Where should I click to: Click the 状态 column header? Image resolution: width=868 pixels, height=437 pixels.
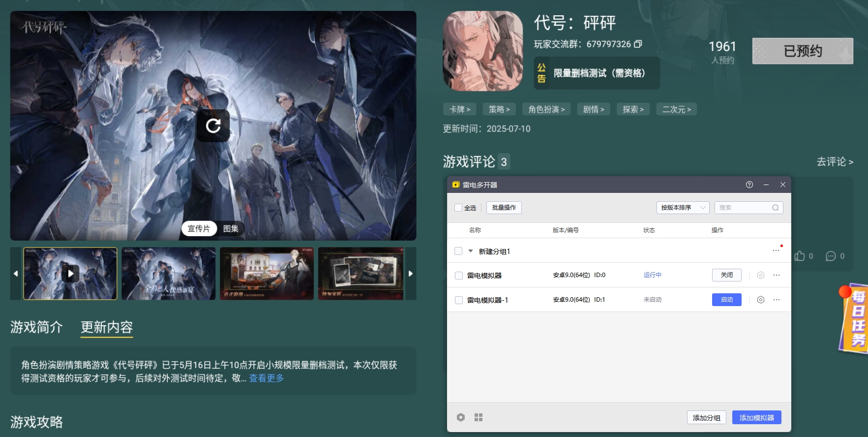tap(649, 230)
